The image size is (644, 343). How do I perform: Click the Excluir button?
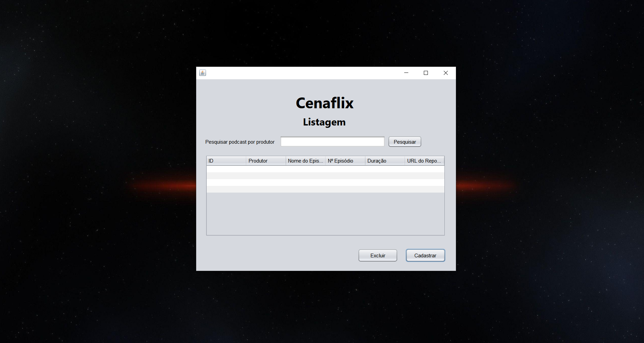(x=378, y=255)
